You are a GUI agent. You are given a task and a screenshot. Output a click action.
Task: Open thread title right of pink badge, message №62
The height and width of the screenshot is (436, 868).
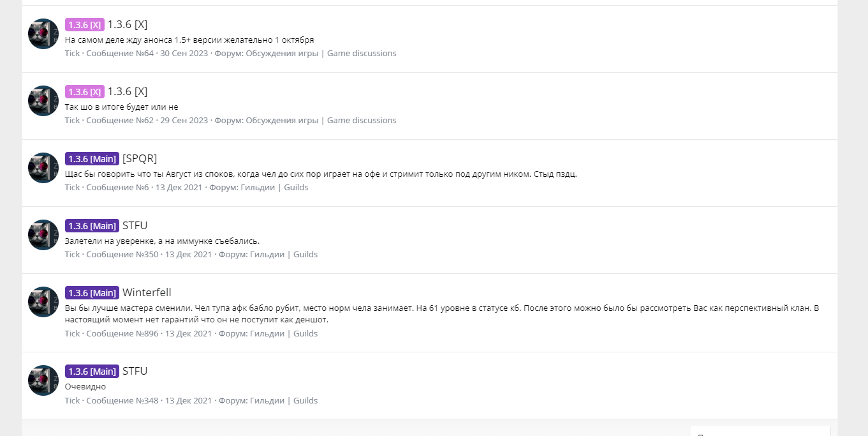127,91
